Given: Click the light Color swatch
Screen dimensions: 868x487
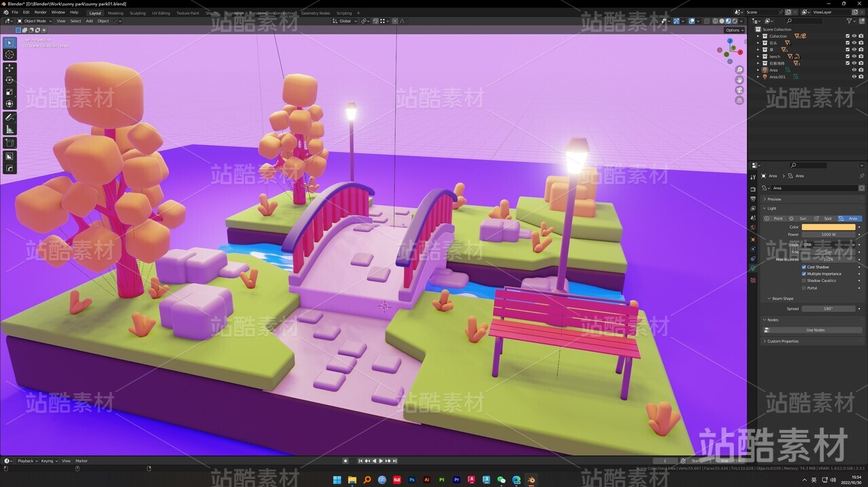Looking at the screenshot, I should click(829, 227).
